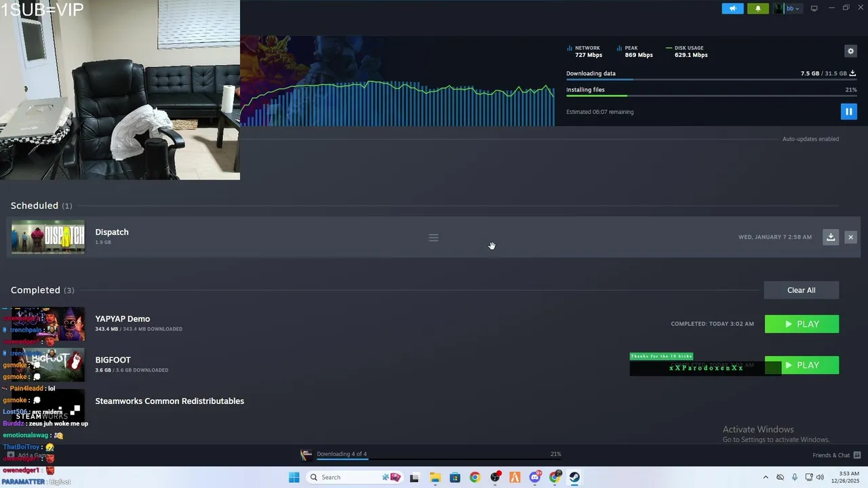Click Dispatch scheduled time WED, JANUARY 7
Viewport: 868px width, 488px height.
774,237
